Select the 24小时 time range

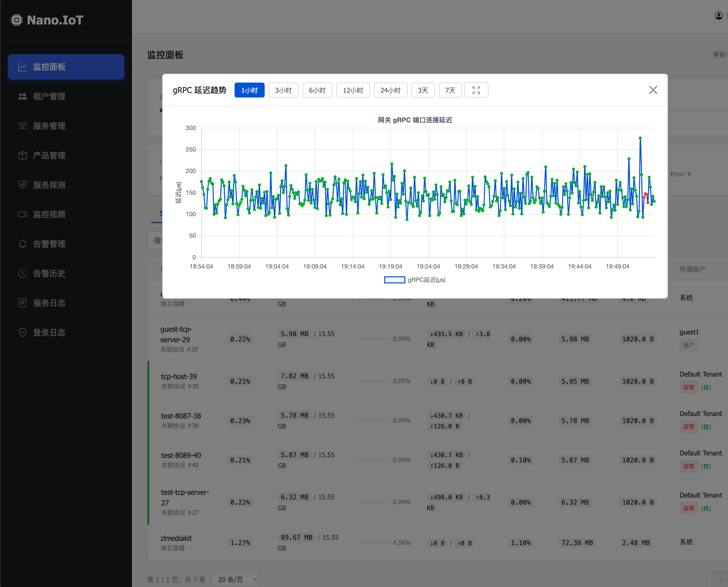pyautogui.click(x=390, y=90)
